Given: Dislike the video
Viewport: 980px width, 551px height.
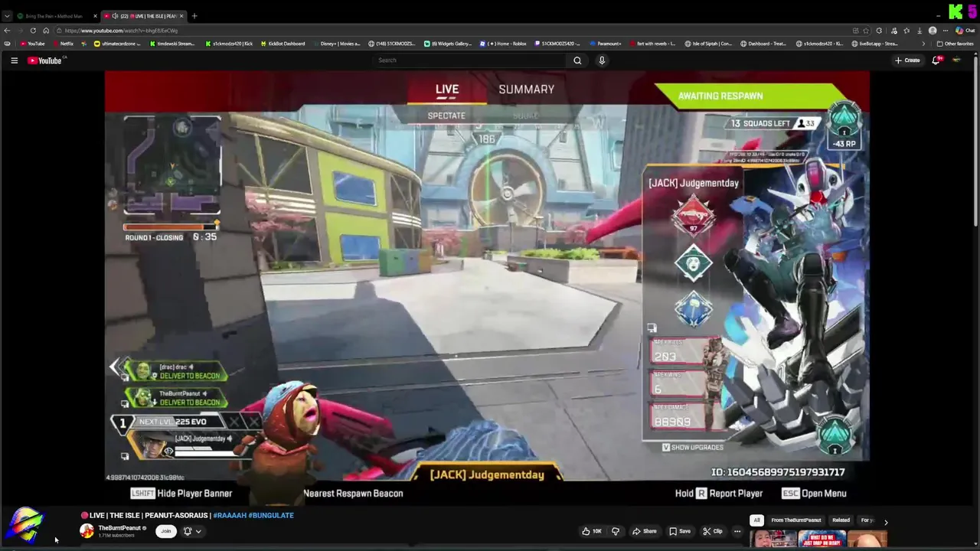Looking at the screenshot, I should 615,531.
